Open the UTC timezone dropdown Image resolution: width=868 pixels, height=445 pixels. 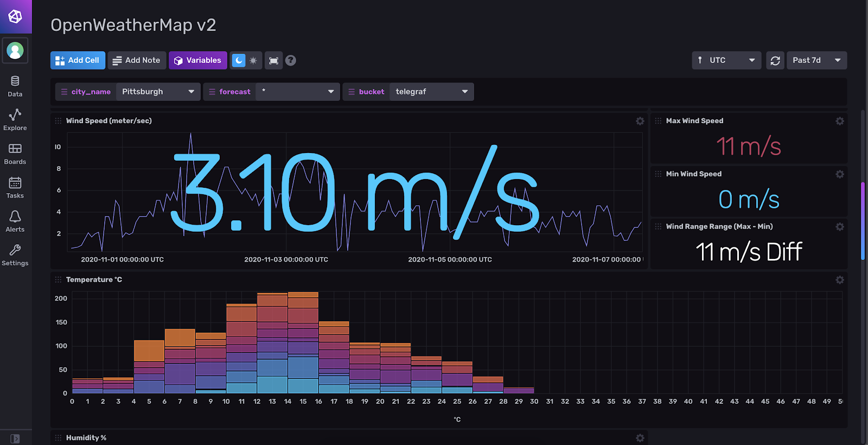pos(726,60)
